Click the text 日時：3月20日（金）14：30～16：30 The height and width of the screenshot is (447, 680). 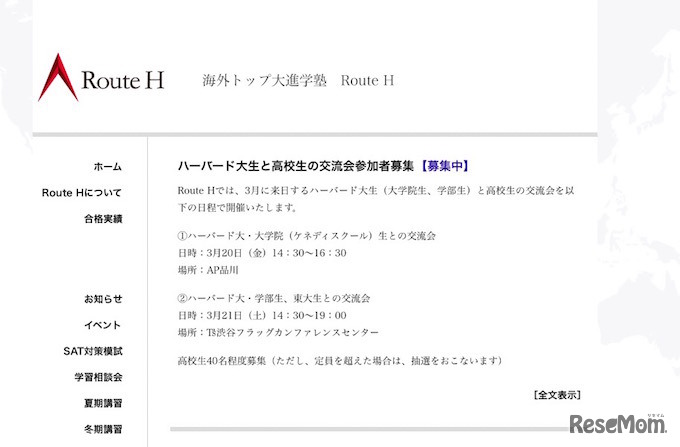coord(262,253)
